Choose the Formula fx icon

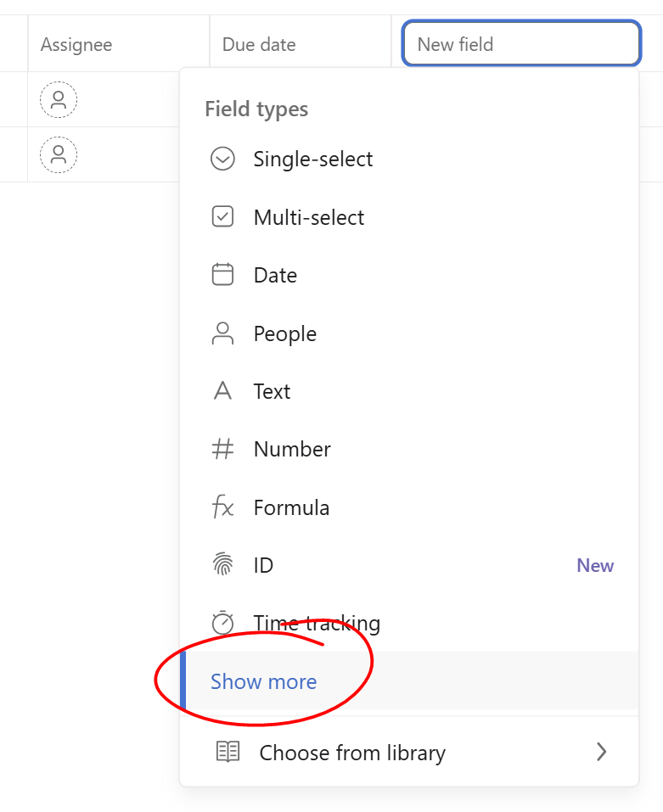222,507
